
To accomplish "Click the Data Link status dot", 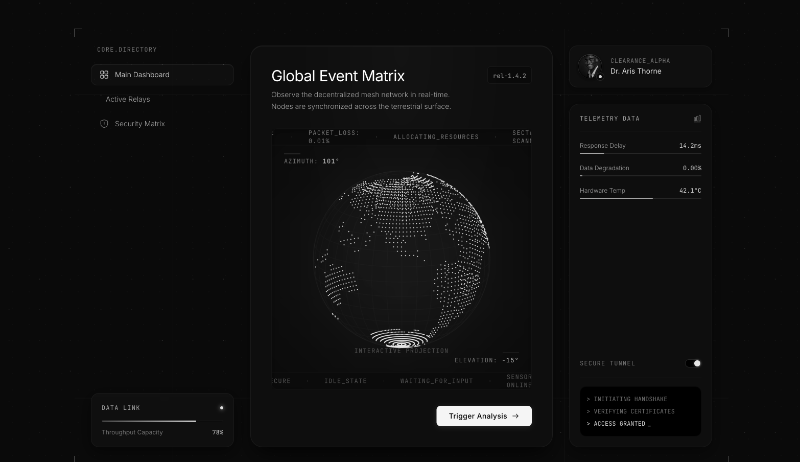I will click(x=221, y=407).
